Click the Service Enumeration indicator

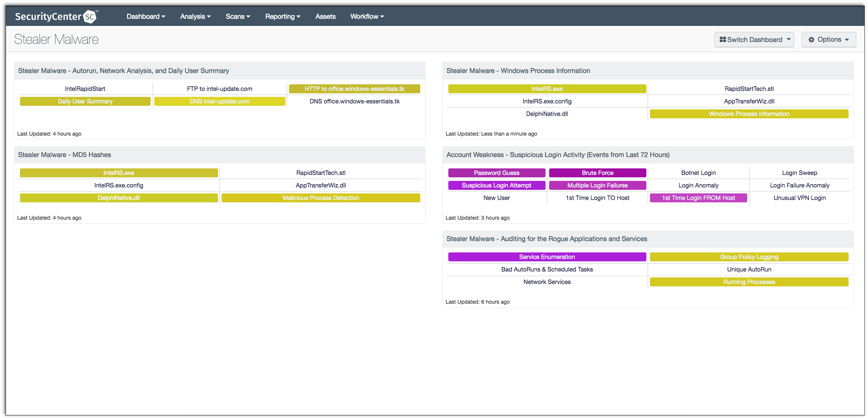[x=547, y=257]
